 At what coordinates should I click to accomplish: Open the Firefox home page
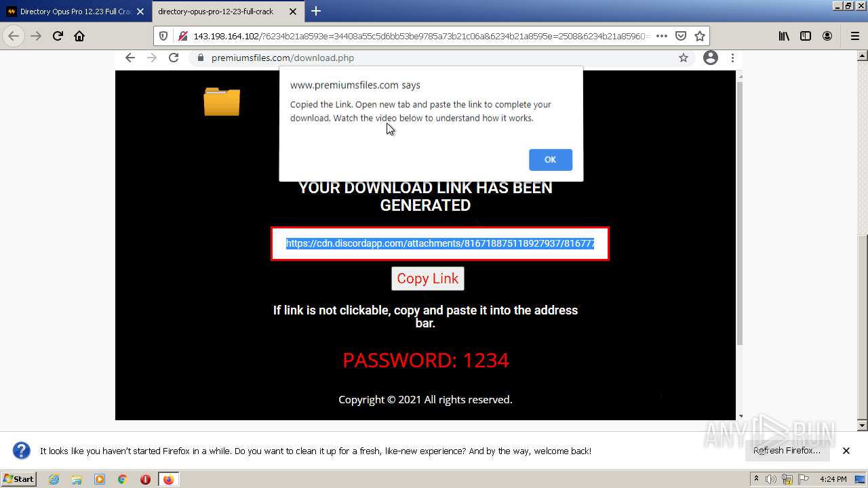(x=79, y=36)
